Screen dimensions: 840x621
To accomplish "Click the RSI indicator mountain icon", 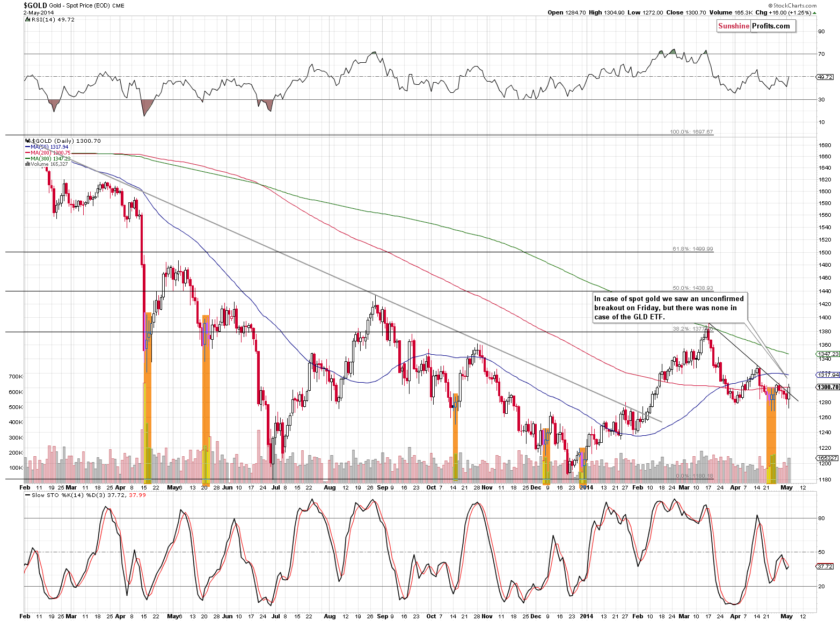I will click(27, 19).
